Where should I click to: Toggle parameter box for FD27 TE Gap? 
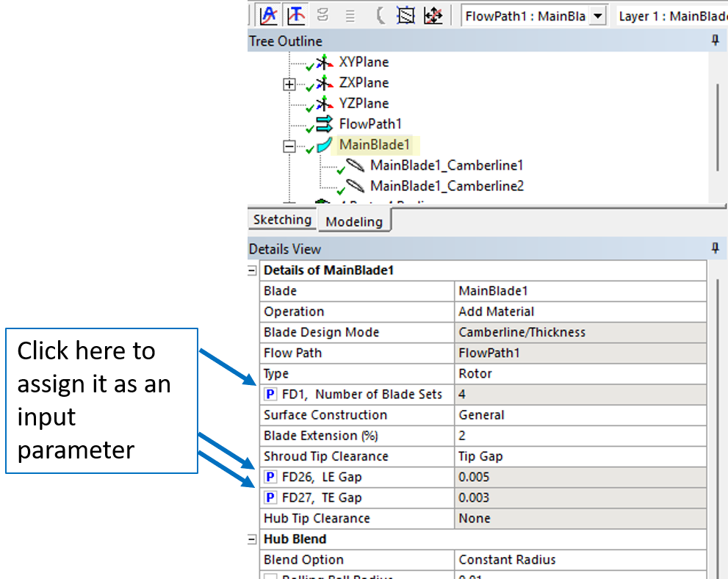click(x=270, y=497)
